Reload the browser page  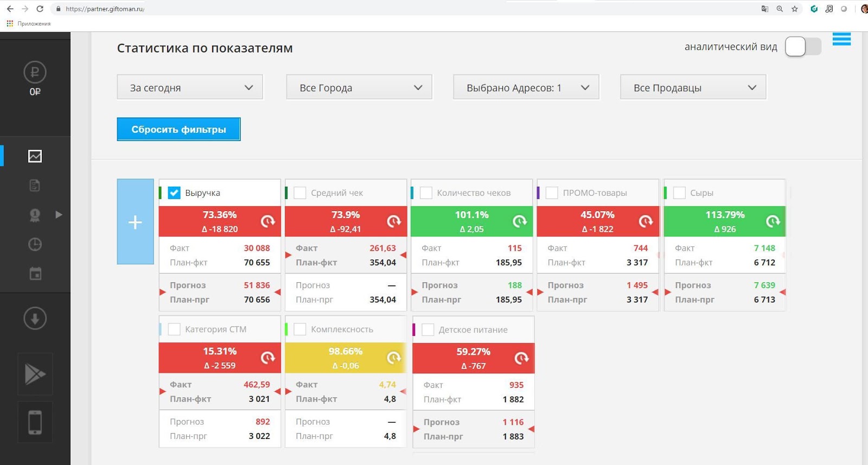(40, 9)
